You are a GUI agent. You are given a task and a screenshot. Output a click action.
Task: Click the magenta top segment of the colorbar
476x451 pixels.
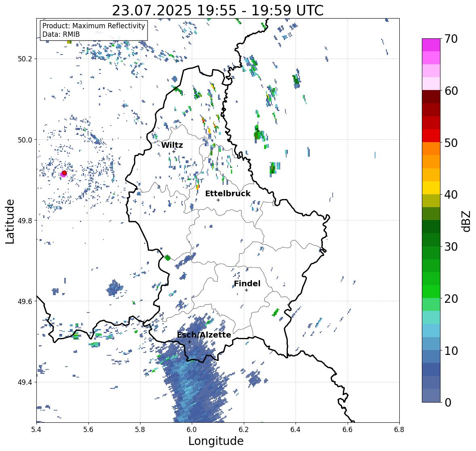431,45
